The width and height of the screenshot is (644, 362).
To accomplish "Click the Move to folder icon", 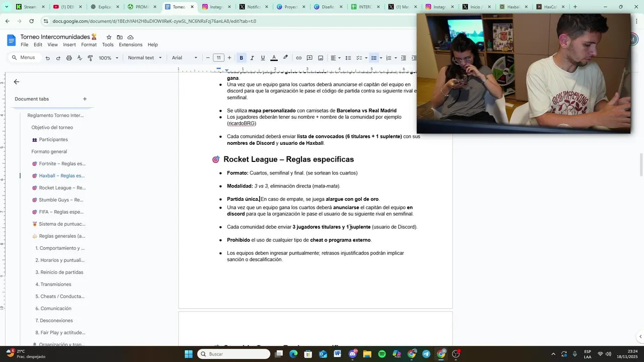I will [x=120, y=37].
